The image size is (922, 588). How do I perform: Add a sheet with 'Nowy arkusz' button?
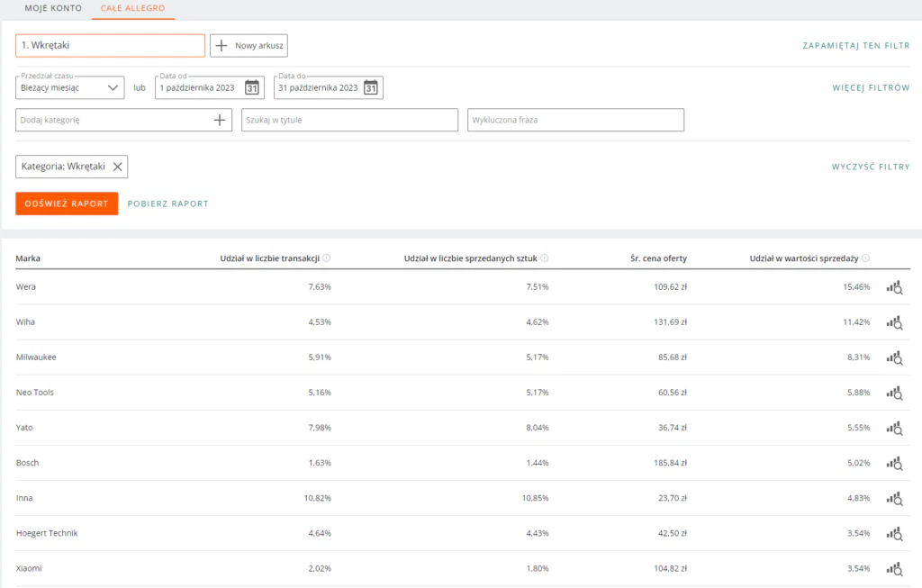click(x=249, y=45)
